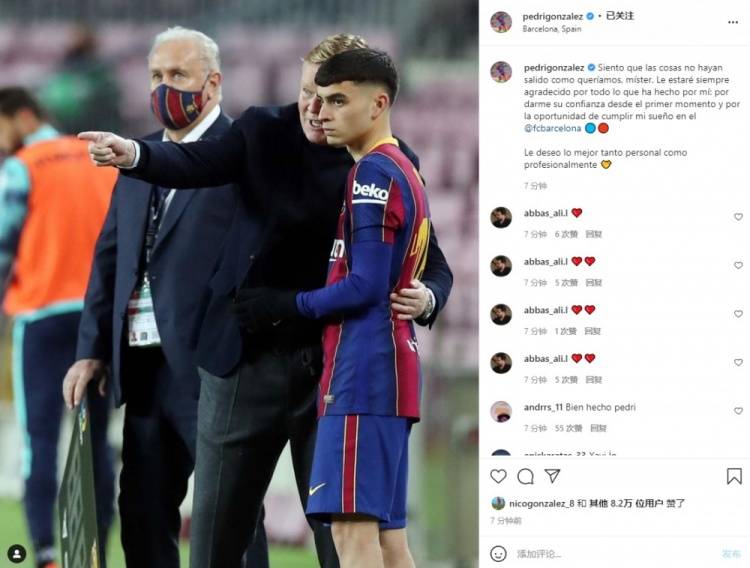Click the 发布 post comment button
Screen dimensions: 750x568
coord(731,554)
